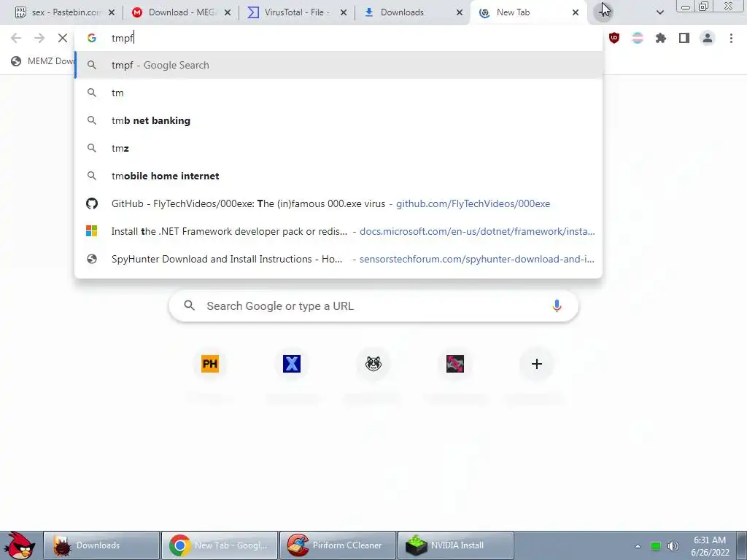Viewport: 747px width, 560px height.
Task: Open the red bird Start button
Action: pyautogui.click(x=19, y=545)
